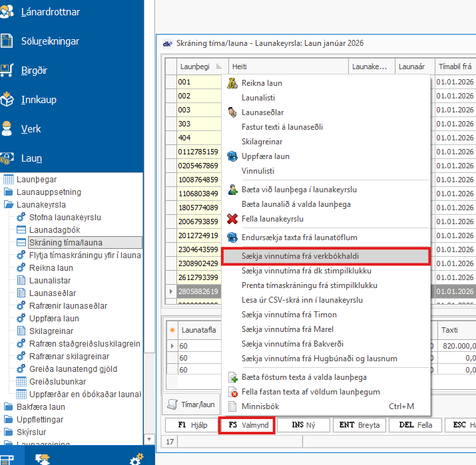Viewport: 476px width, 465px height.
Task: Open the Innkaup module in sidebar
Action: click(39, 100)
